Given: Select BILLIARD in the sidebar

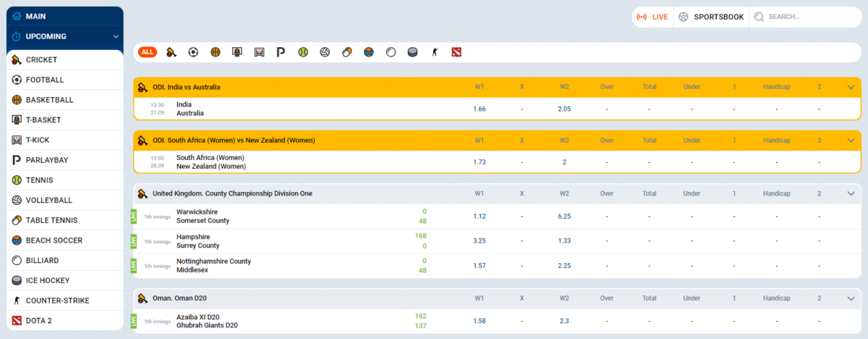Looking at the screenshot, I should pos(65,260).
